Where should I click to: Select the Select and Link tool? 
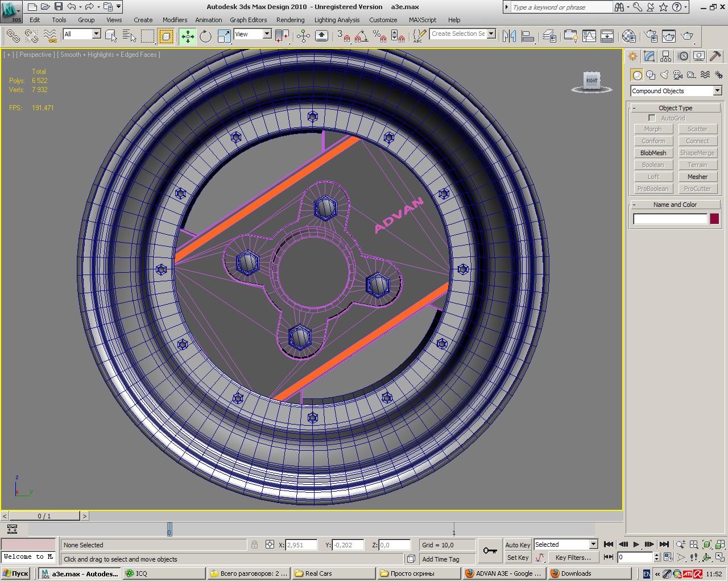pyautogui.click(x=13, y=36)
